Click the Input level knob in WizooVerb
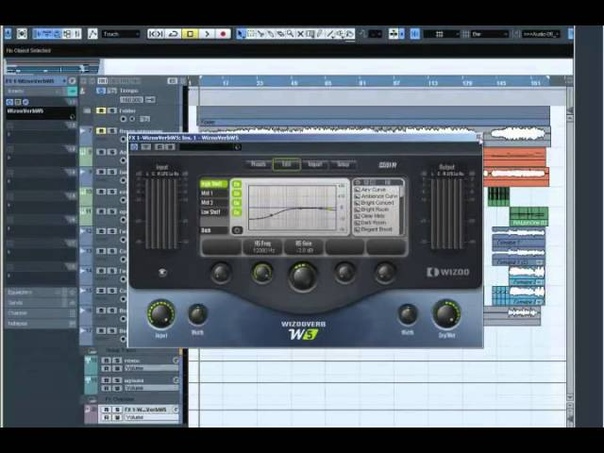This screenshot has height=453, width=604. point(161,314)
